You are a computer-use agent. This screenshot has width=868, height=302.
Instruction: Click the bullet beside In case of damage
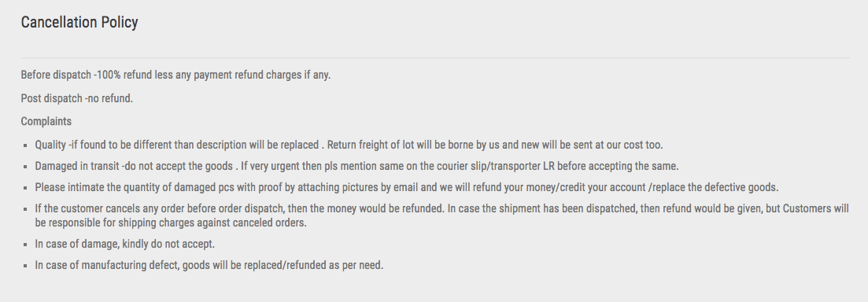click(x=25, y=244)
